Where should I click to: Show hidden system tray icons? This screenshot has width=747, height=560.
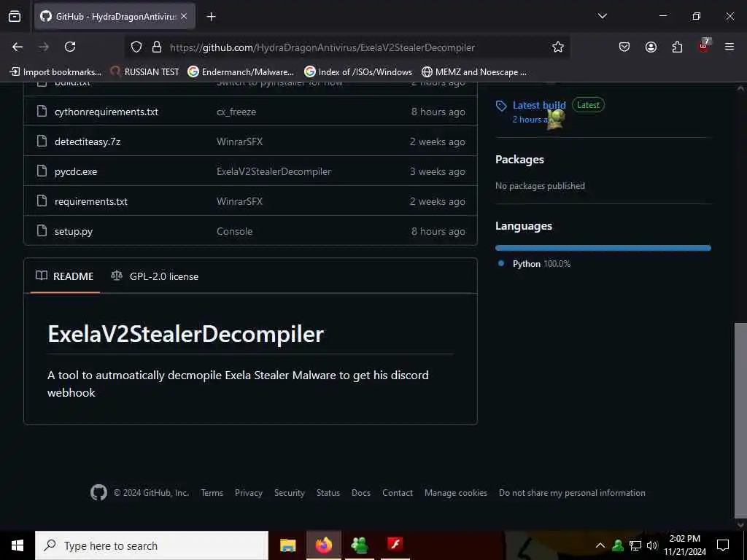tap(600, 545)
